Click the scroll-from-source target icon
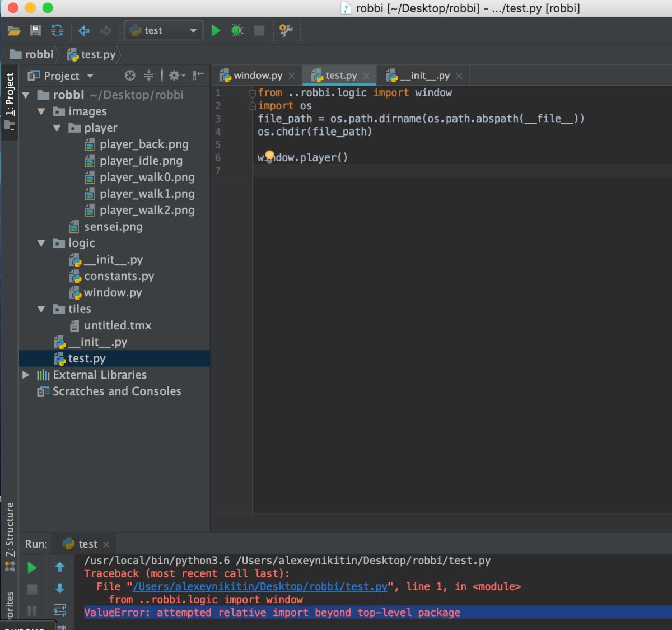 130,76
